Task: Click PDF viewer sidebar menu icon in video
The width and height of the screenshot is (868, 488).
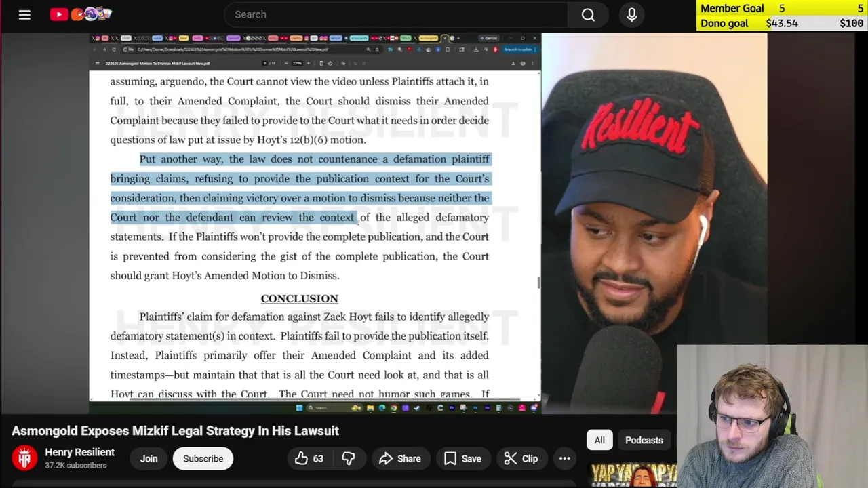Action: click(98, 64)
